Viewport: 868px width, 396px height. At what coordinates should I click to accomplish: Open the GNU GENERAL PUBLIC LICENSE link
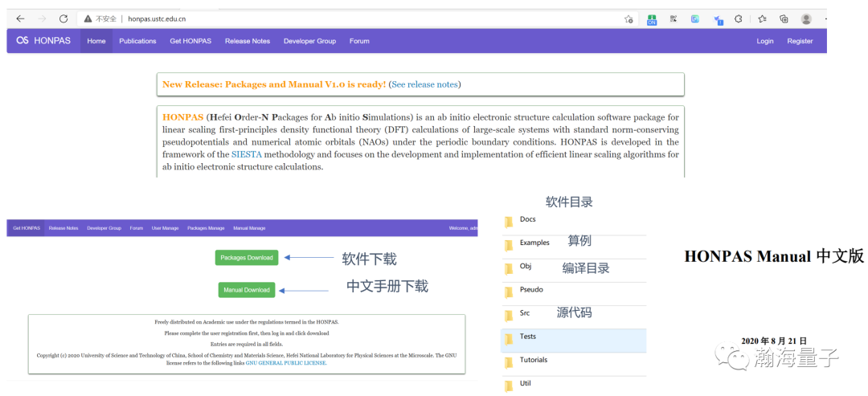286,363
